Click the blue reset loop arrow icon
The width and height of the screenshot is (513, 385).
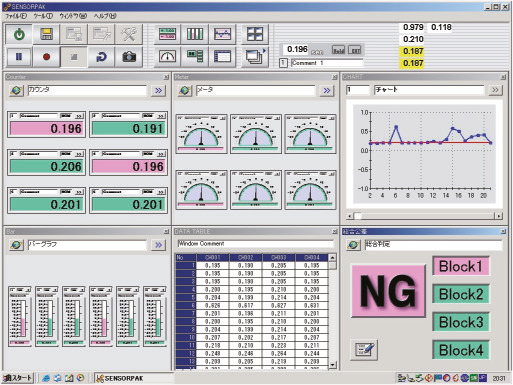[x=101, y=57]
